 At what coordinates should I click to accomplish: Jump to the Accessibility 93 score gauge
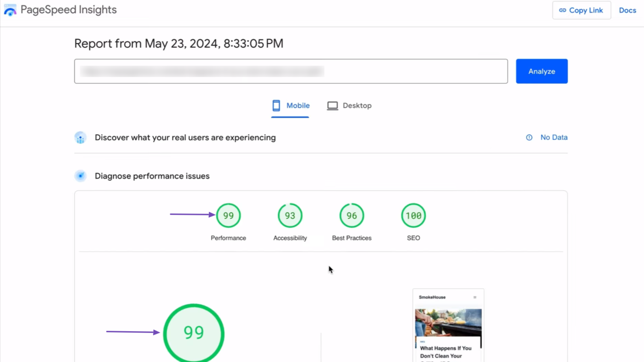[290, 215]
